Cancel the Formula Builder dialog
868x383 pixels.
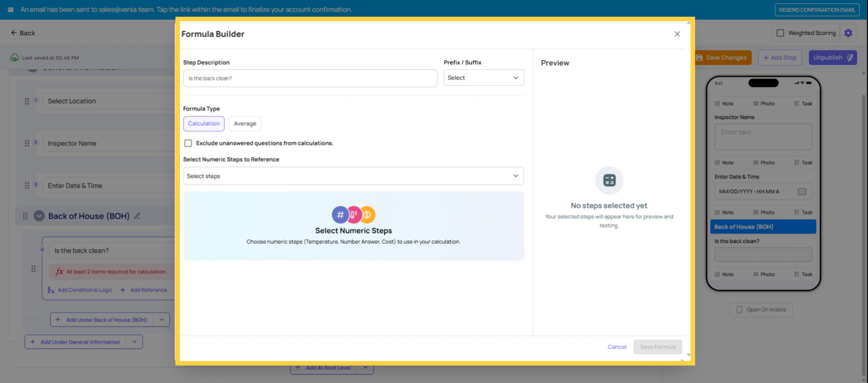617,347
